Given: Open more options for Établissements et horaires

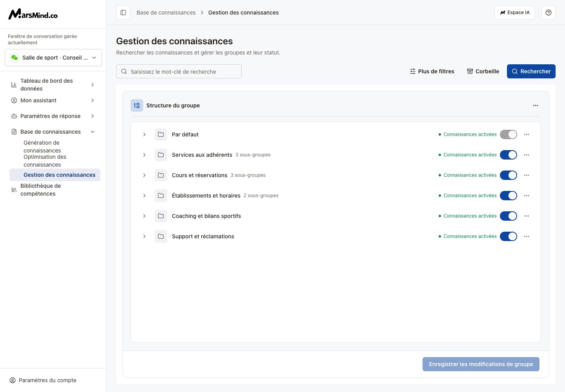Looking at the screenshot, I should pyautogui.click(x=527, y=196).
